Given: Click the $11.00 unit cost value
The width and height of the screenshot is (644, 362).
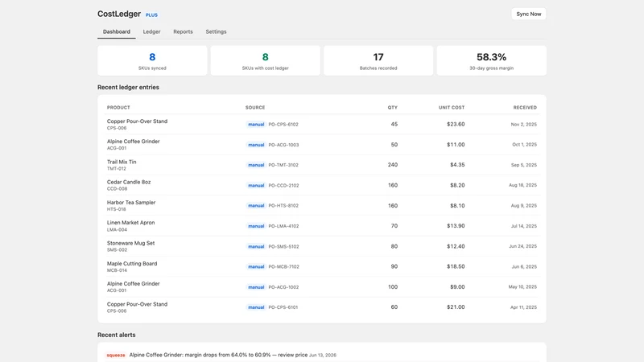Looking at the screenshot, I should click(x=456, y=145).
